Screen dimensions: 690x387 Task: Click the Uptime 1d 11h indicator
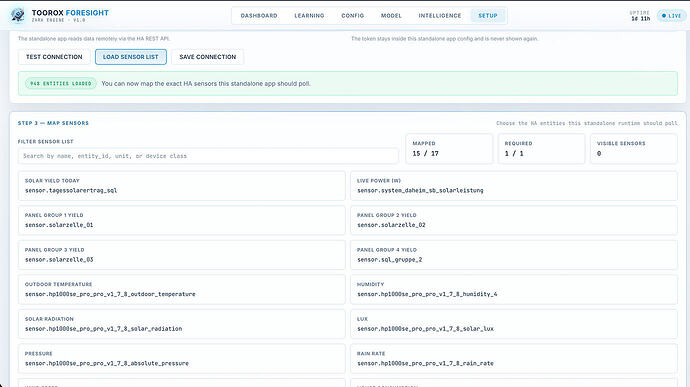[x=640, y=16]
